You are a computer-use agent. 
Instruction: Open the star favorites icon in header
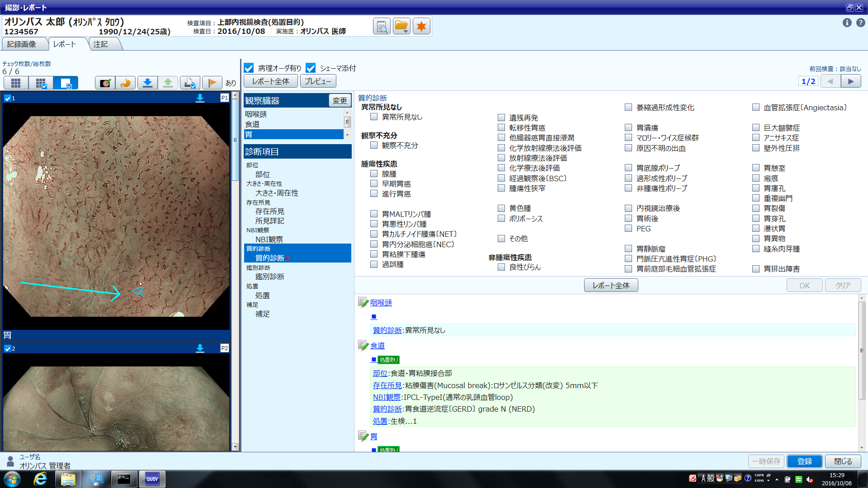click(421, 26)
